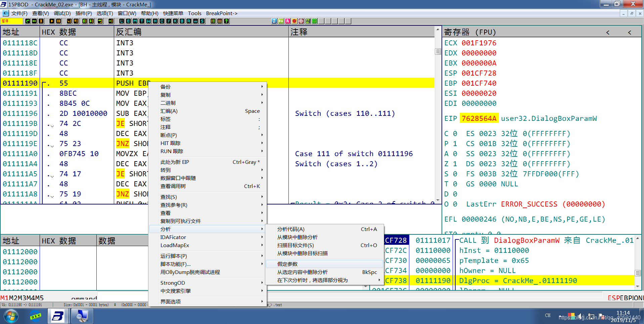Expand the 查找参考(R) submenu
The image size is (644, 324).
208,205
